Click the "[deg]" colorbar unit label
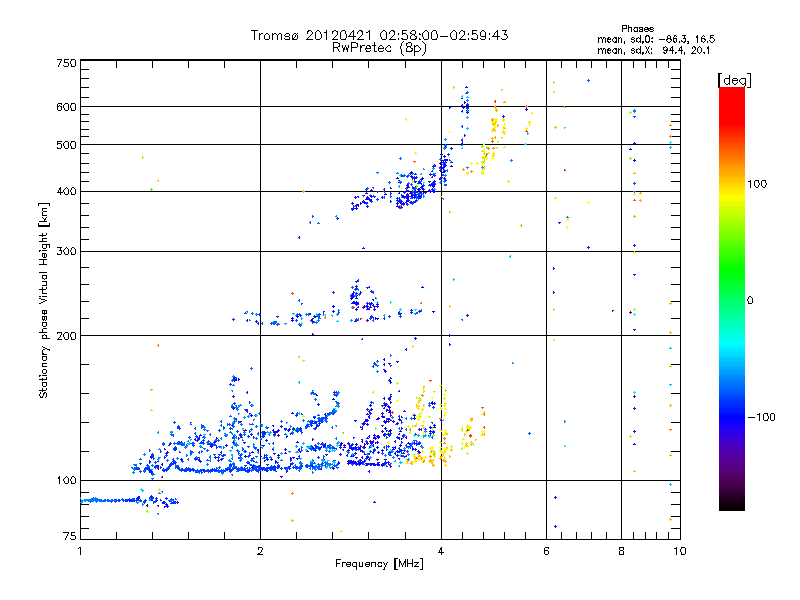800x600 pixels. point(734,80)
